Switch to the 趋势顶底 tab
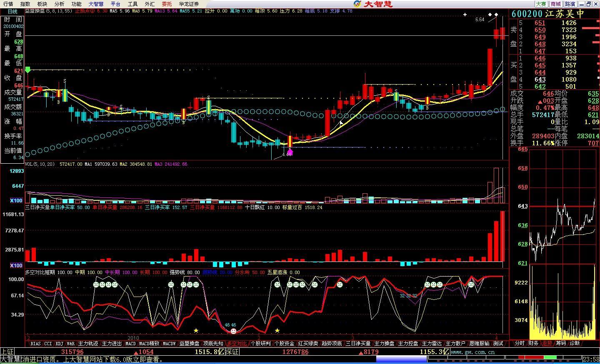The width and height of the screenshot is (600, 364). 332,344
